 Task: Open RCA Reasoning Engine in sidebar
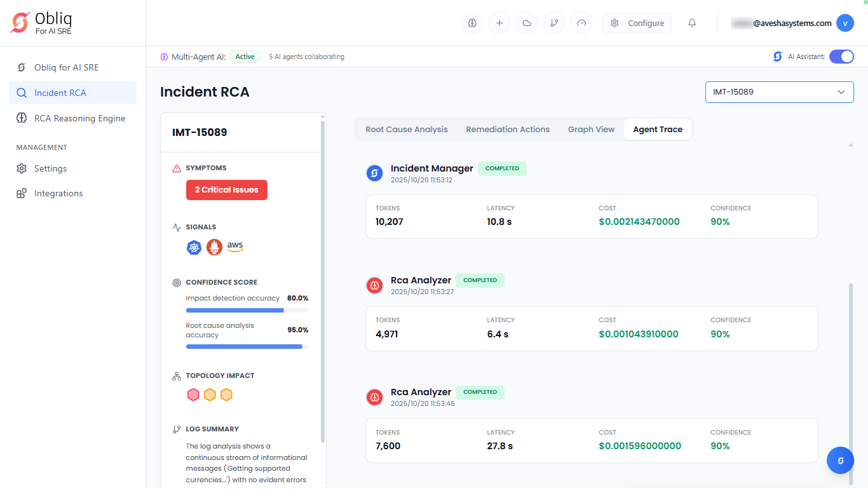[x=79, y=118]
